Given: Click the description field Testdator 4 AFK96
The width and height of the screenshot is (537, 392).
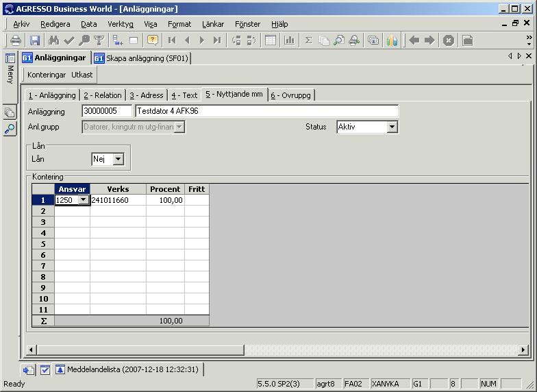Looking at the screenshot, I should (x=267, y=111).
